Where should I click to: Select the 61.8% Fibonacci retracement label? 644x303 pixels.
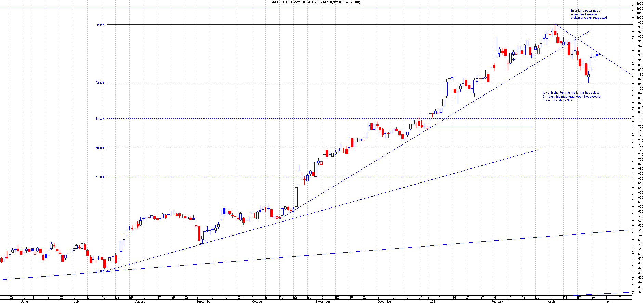pyautogui.click(x=100, y=177)
